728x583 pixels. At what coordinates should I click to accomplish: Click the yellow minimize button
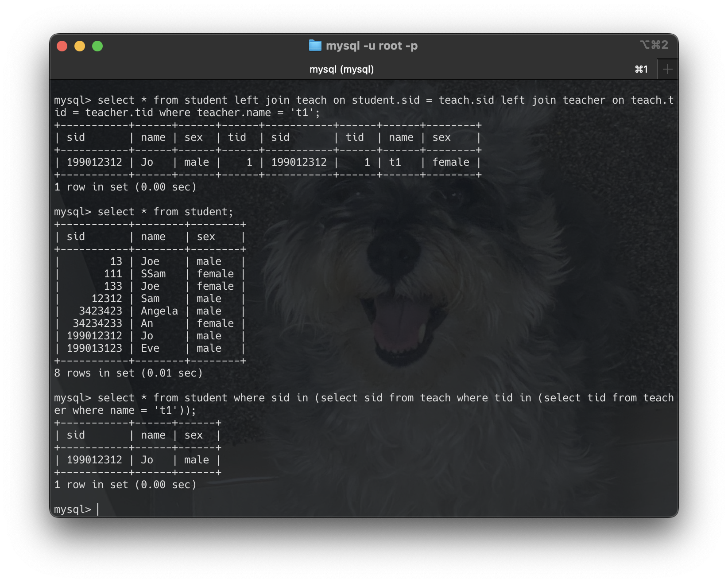coord(79,45)
